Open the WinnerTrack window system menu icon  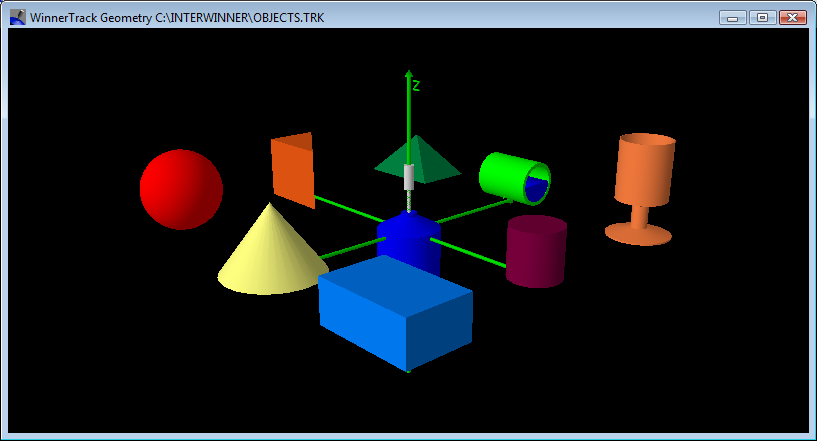pyautogui.click(x=17, y=18)
